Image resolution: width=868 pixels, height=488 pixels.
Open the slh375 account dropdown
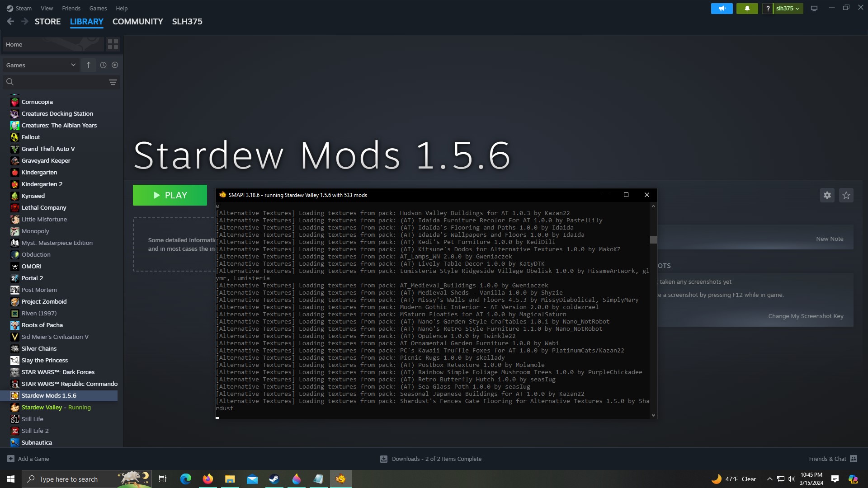(x=788, y=8)
